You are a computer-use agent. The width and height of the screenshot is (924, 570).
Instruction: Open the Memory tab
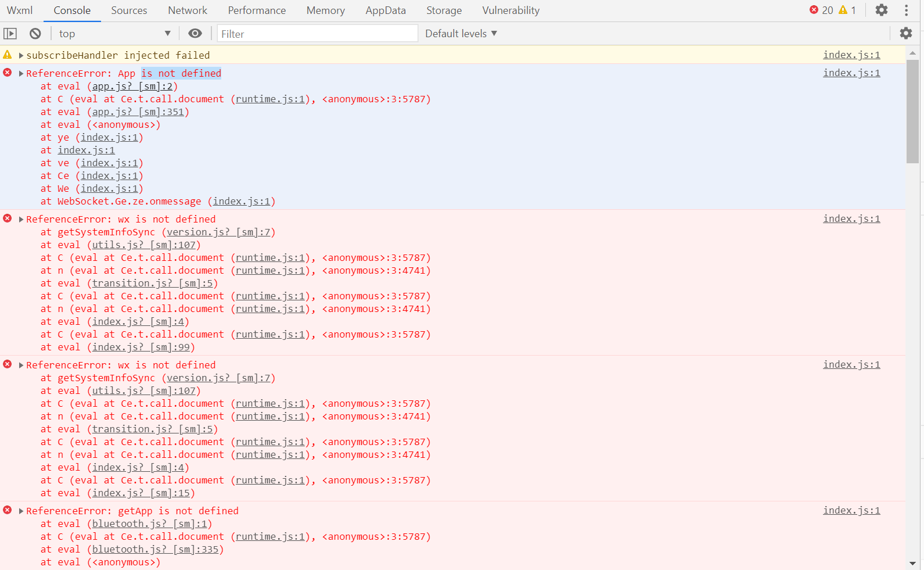[x=326, y=10]
